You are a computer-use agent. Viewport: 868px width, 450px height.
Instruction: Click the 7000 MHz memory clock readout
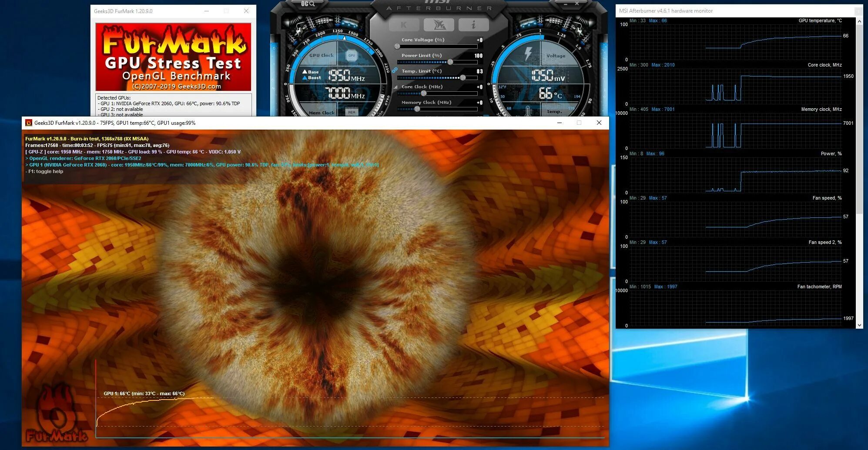345,93
